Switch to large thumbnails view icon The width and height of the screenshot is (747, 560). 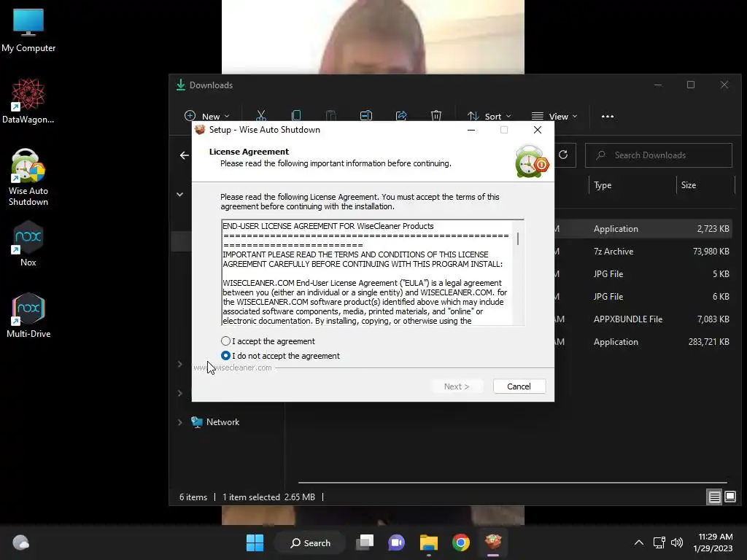pos(729,497)
